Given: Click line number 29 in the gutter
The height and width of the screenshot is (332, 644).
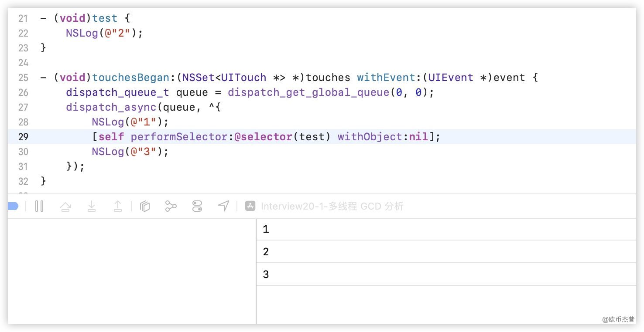Looking at the screenshot, I should pyautogui.click(x=23, y=137).
